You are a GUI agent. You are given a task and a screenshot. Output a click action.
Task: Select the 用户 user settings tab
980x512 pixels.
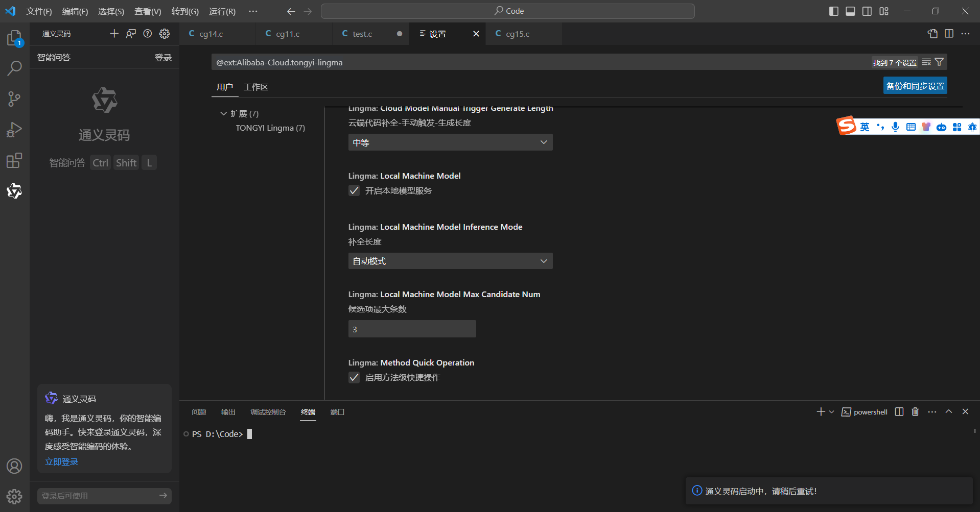tap(225, 87)
